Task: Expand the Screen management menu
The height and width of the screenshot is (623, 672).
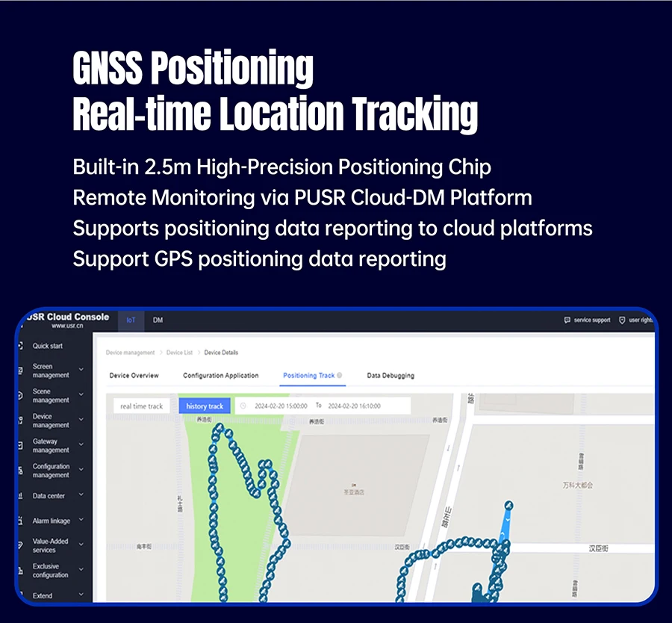Action: point(81,371)
